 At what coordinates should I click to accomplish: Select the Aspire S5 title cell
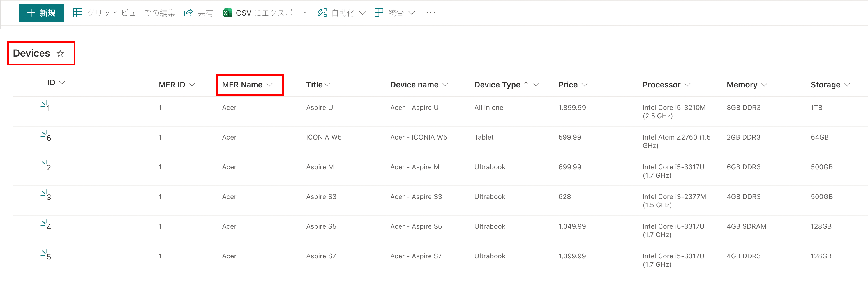click(321, 226)
